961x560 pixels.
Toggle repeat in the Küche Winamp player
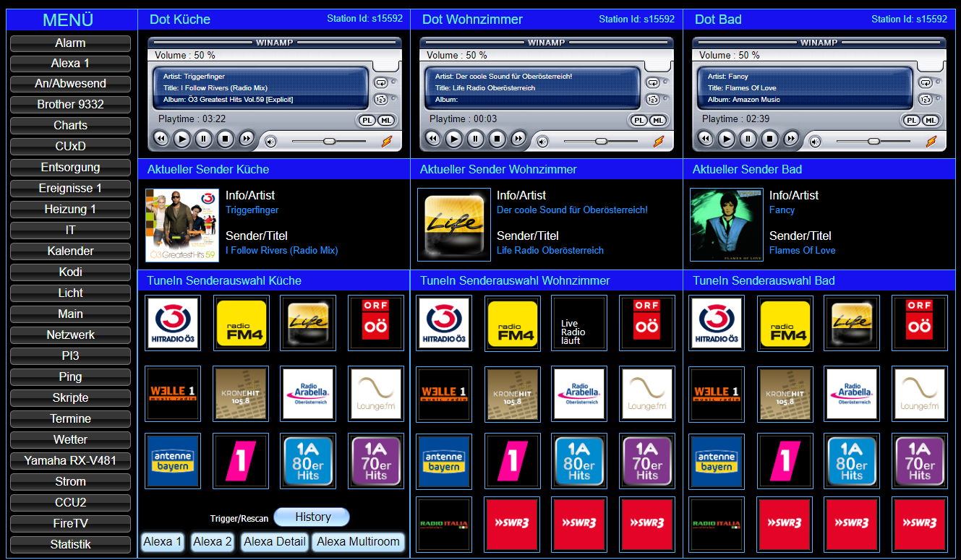click(380, 82)
